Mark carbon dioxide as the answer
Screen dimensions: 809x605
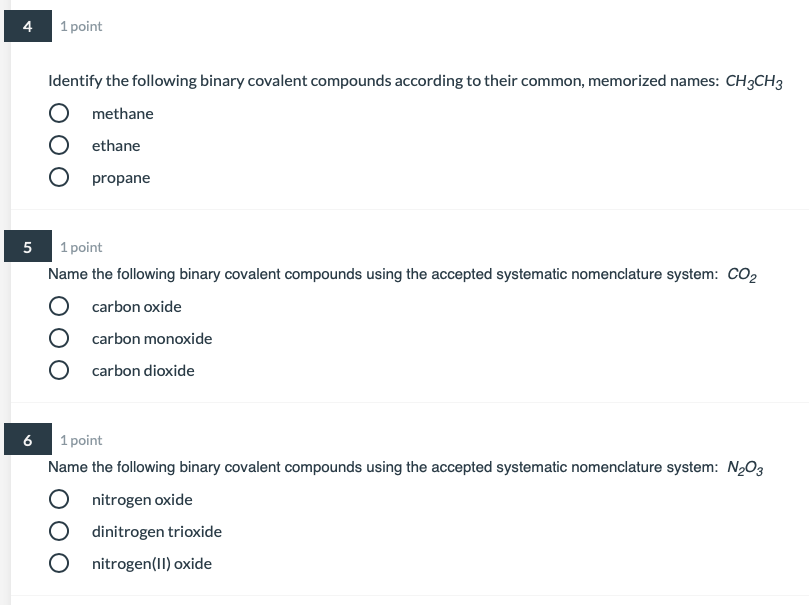(x=59, y=370)
